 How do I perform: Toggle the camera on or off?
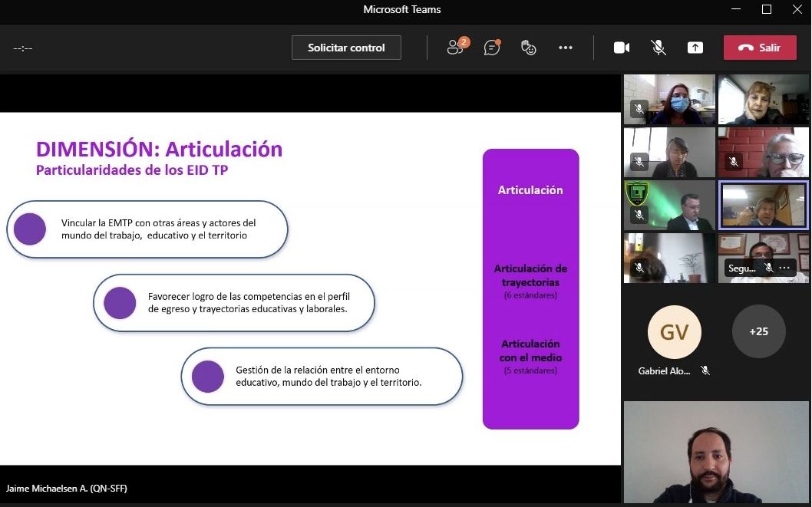(622, 48)
